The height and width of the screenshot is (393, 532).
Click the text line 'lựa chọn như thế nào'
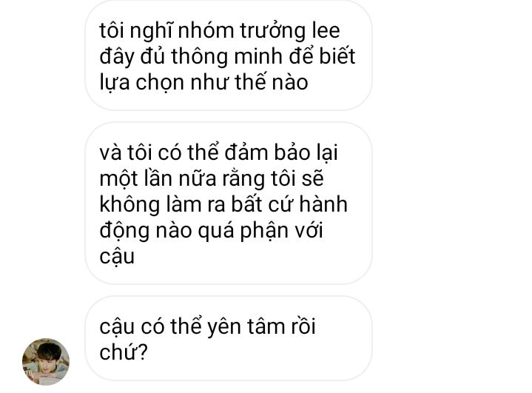tap(204, 82)
